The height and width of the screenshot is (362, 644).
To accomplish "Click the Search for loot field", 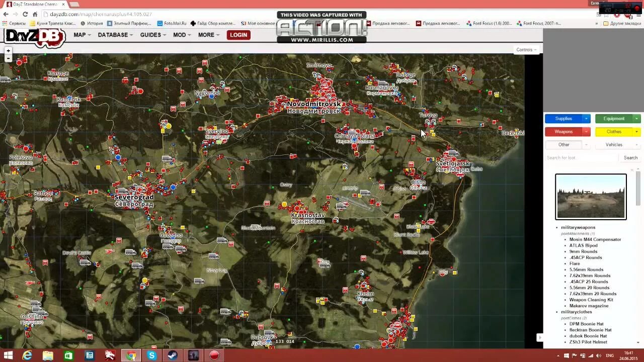I will (582, 158).
